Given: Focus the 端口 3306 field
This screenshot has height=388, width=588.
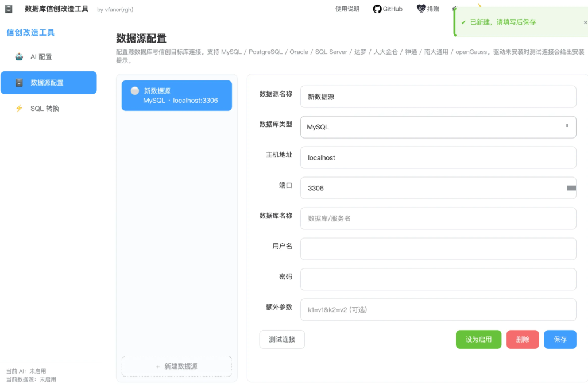Looking at the screenshot, I should click(x=438, y=188).
